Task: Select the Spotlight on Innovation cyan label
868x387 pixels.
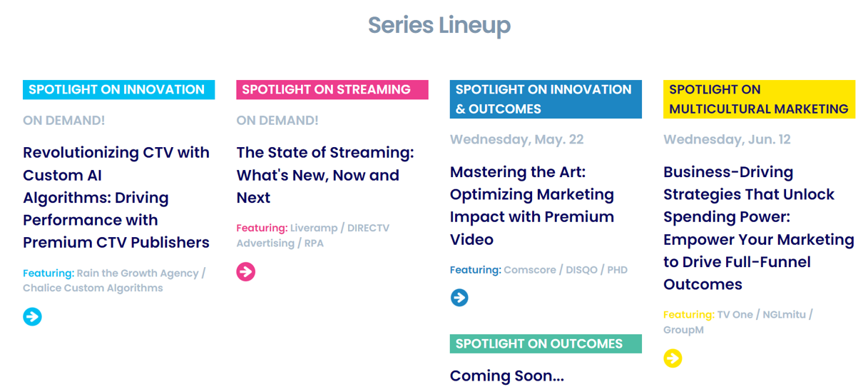Action: [x=118, y=89]
